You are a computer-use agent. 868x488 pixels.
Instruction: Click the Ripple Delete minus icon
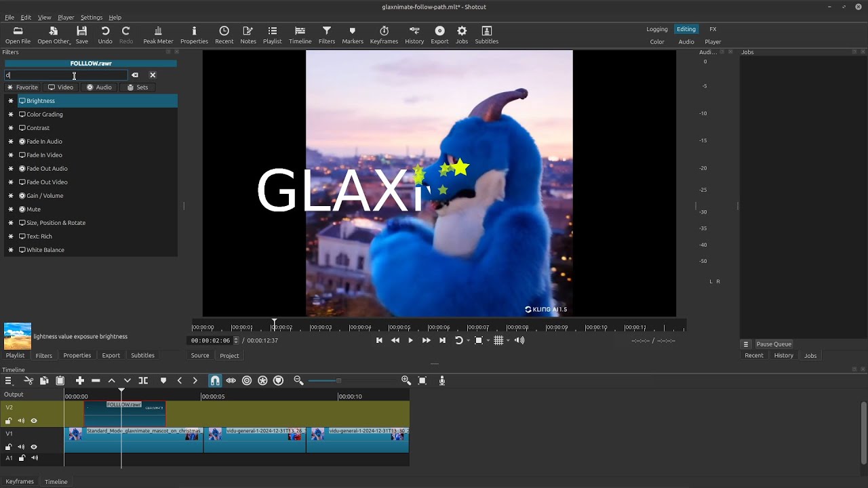click(x=96, y=381)
